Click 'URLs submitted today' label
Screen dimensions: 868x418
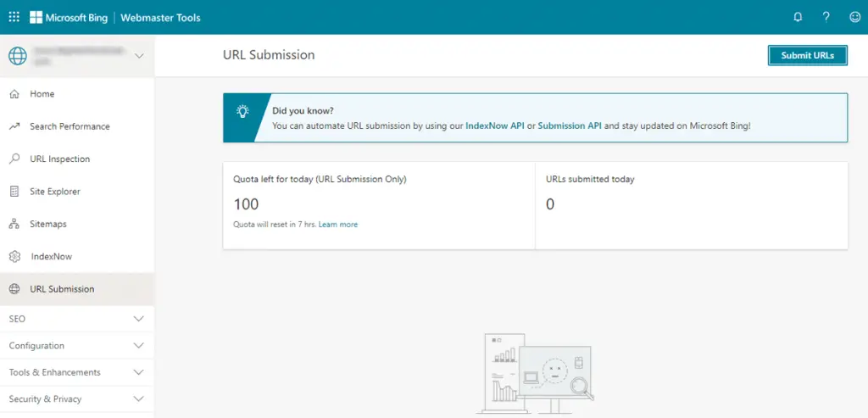point(590,180)
